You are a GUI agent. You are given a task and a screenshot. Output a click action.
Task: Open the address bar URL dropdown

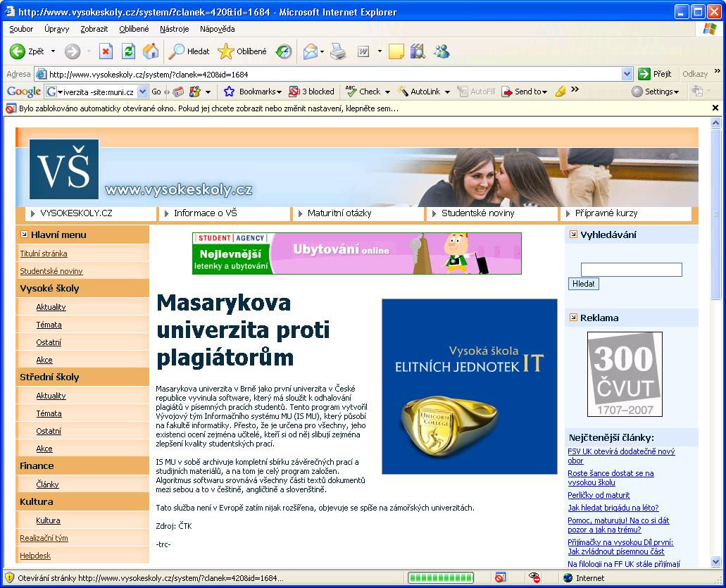tap(627, 74)
